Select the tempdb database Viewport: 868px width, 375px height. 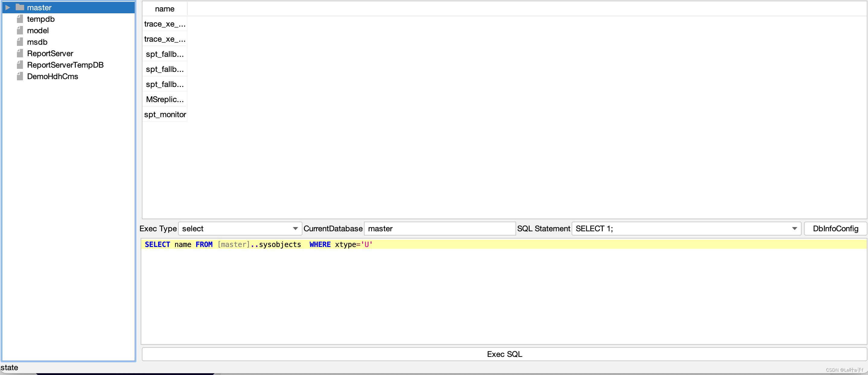(41, 19)
